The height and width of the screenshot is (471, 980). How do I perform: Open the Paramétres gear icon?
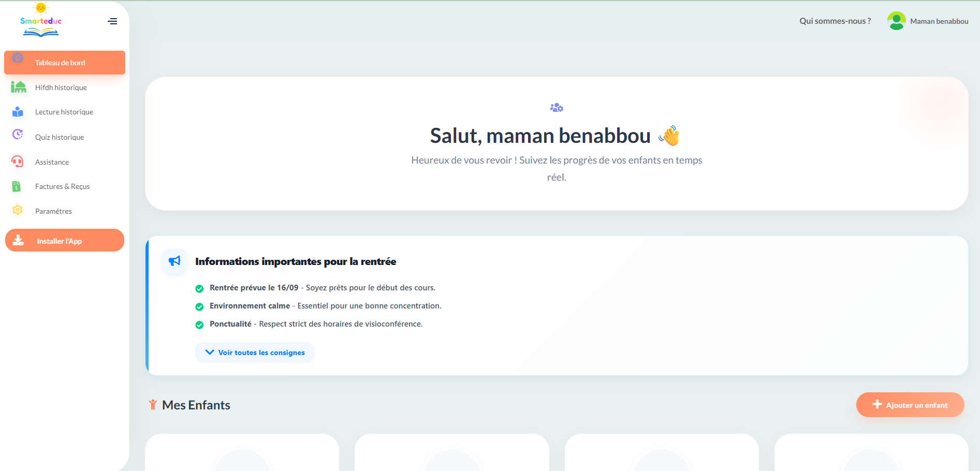pyautogui.click(x=18, y=210)
